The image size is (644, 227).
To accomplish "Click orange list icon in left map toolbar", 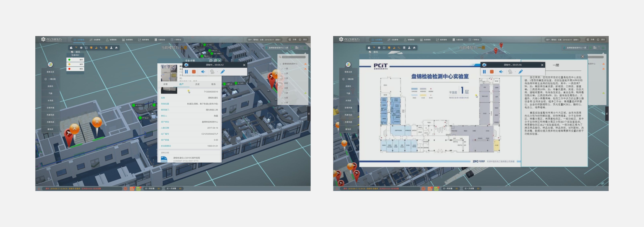I will (106, 48).
